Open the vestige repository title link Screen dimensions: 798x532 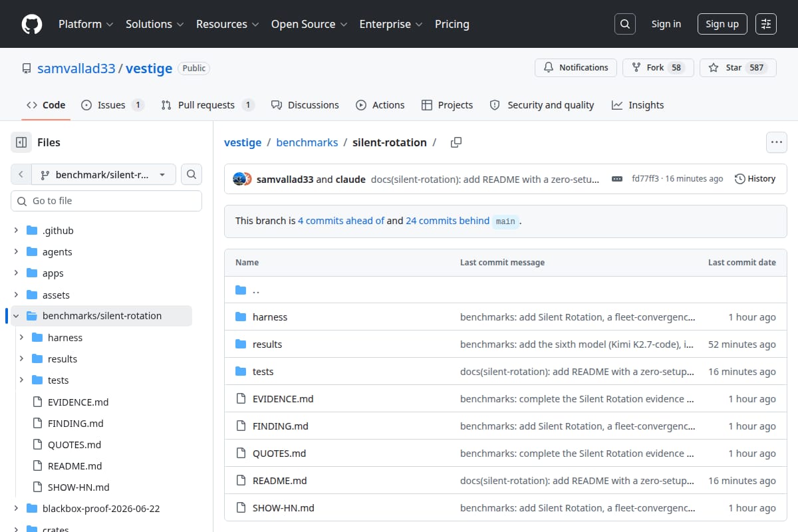149,68
